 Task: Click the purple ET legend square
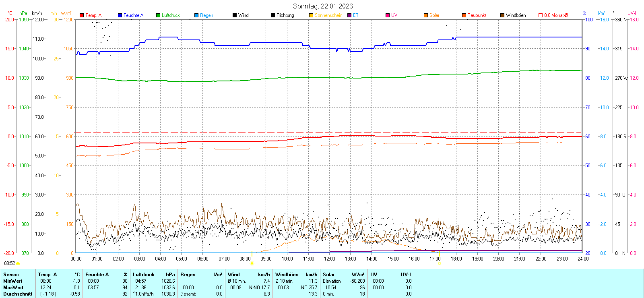(x=349, y=15)
